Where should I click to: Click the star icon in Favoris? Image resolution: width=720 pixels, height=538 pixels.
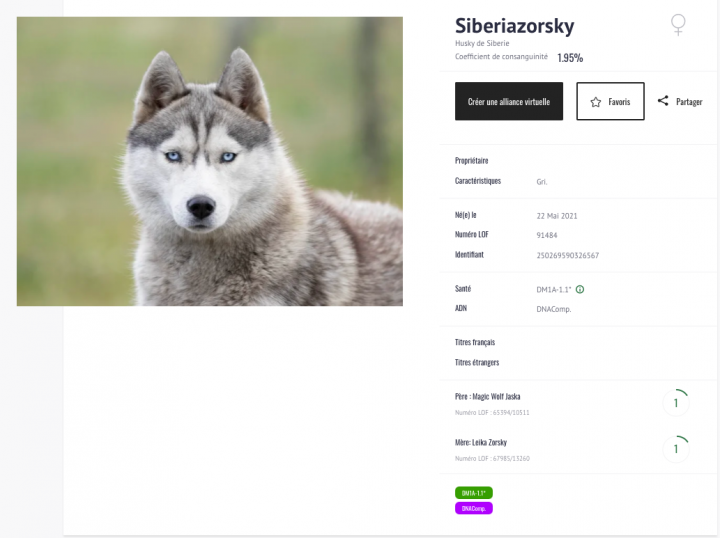point(595,102)
